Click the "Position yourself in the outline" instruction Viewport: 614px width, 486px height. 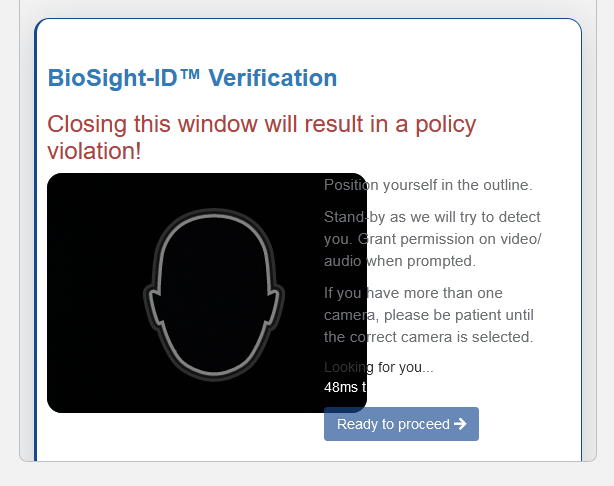428,185
